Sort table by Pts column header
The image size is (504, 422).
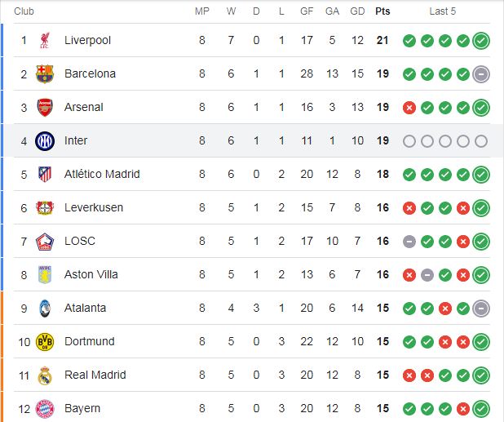382,11
